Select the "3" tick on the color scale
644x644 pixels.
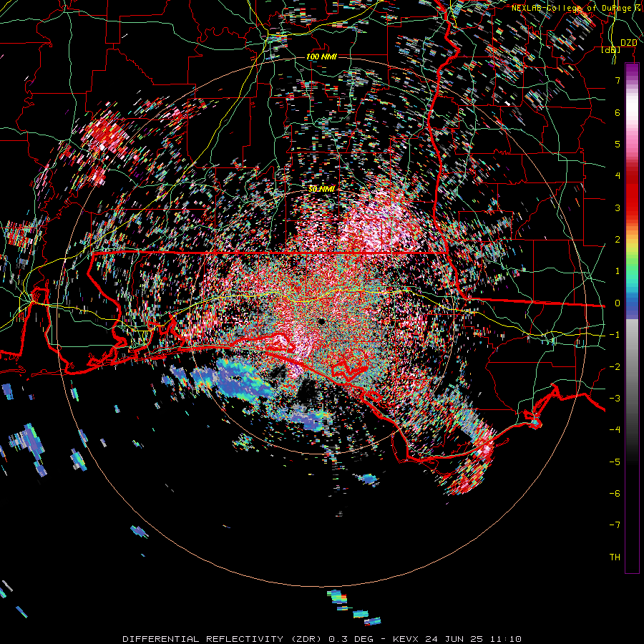click(618, 208)
